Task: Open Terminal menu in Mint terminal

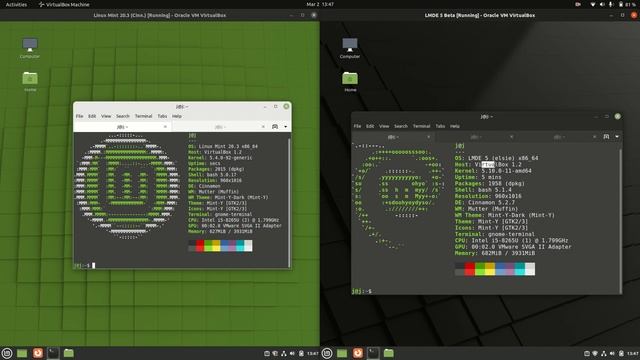Action: [143, 116]
